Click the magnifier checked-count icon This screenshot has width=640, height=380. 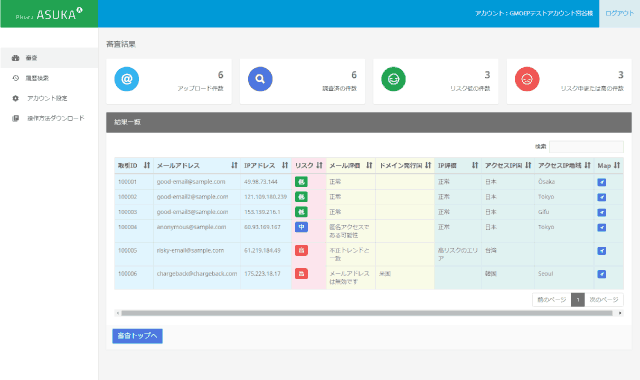click(260, 79)
